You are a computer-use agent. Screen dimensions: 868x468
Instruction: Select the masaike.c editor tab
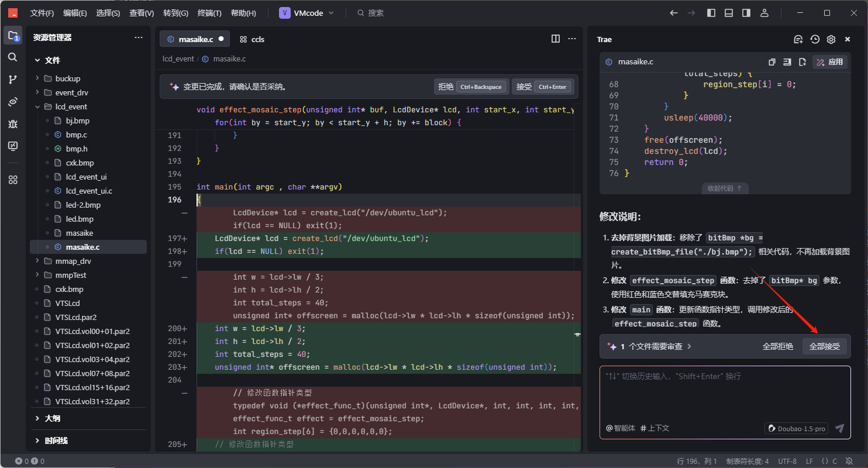click(195, 39)
